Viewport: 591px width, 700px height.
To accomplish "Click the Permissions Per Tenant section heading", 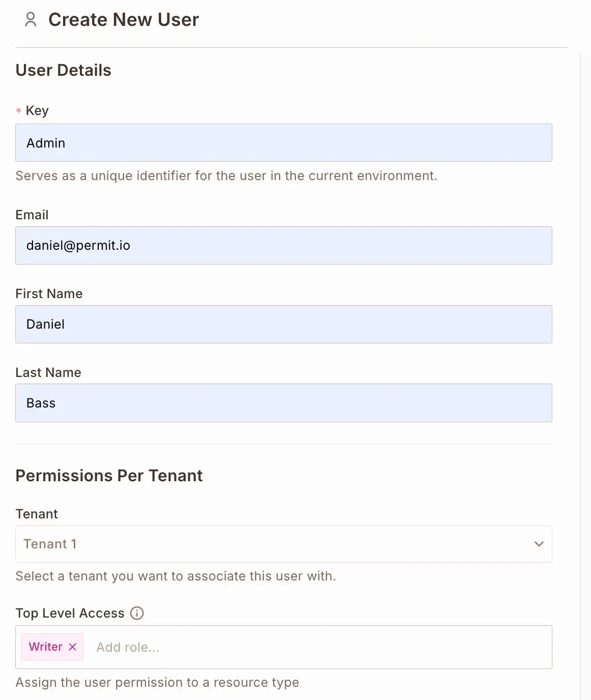I will pyautogui.click(x=109, y=476).
